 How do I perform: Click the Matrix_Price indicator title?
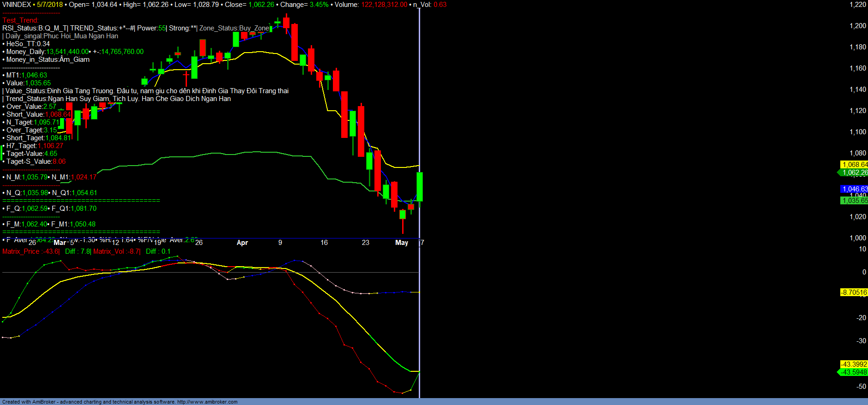[x=30, y=251]
